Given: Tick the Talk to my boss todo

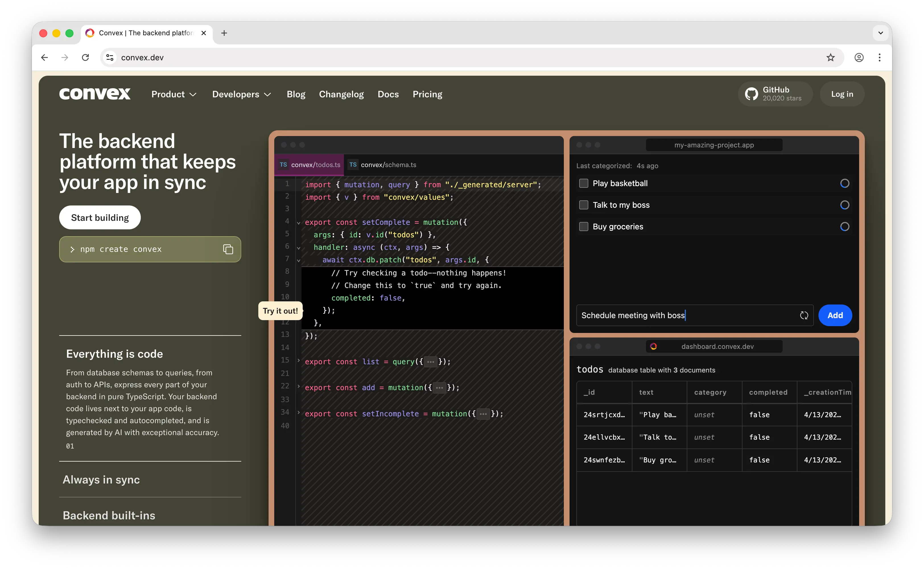Looking at the screenshot, I should (583, 205).
